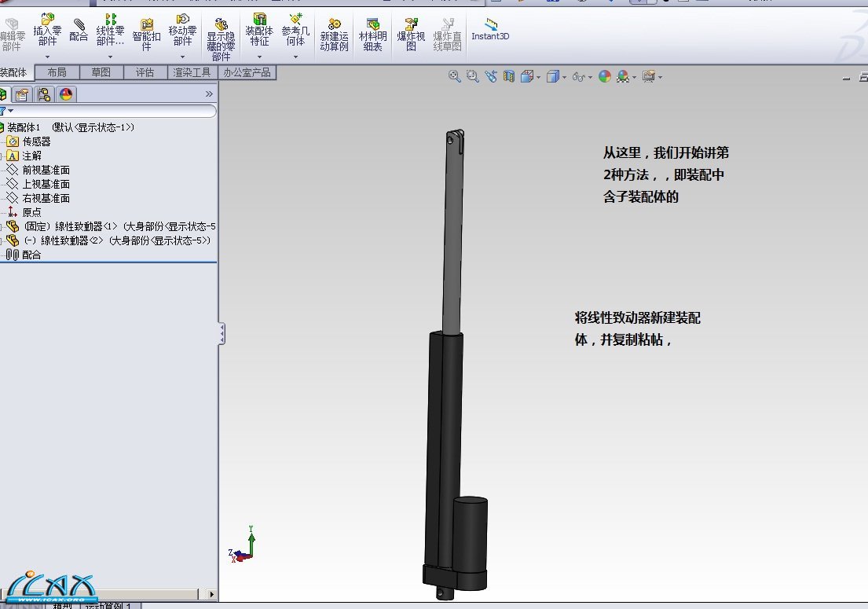Open the ConfigurationManager tab icon
The height and width of the screenshot is (609, 868).
[43, 94]
